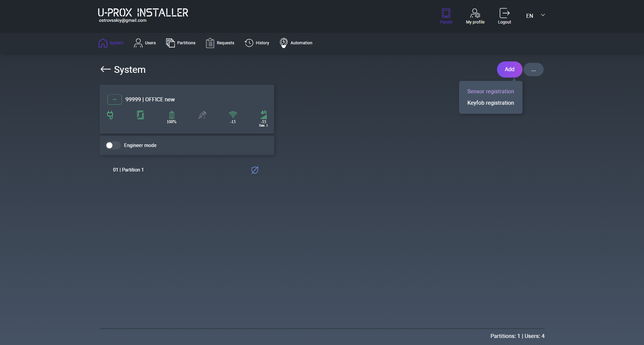Click the power plug status icon
This screenshot has width=644, height=345.
[110, 115]
